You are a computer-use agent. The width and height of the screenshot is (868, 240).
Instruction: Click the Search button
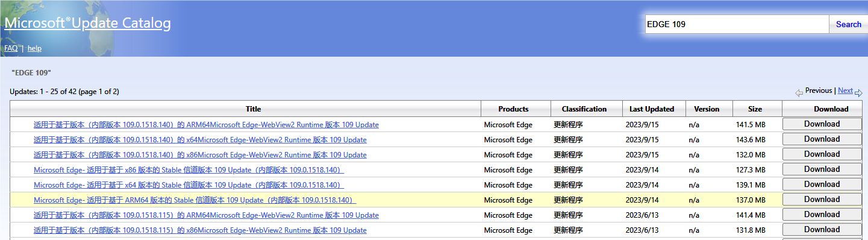(x=849, y=24)
